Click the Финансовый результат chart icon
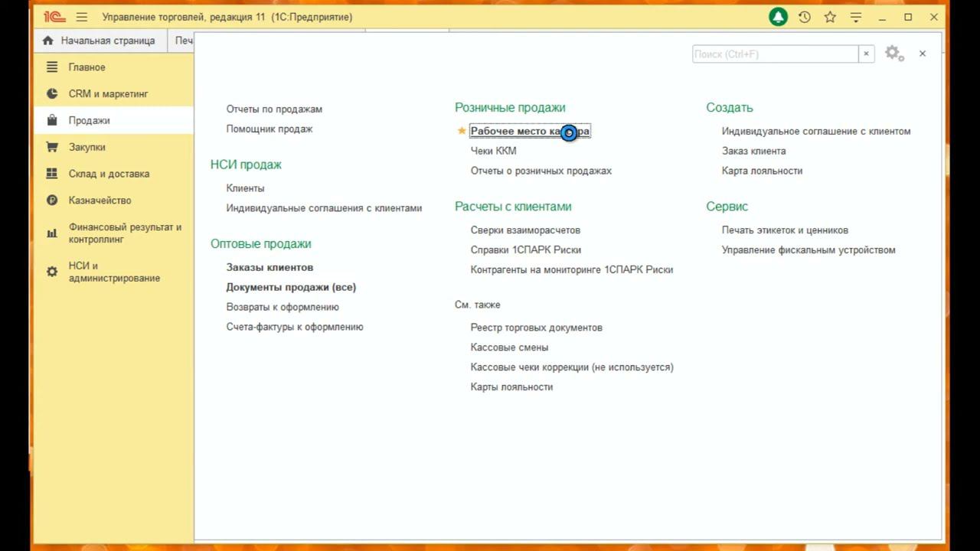This screenshot has width=980, height=551. pyautogui.click(x=52, y=233)
